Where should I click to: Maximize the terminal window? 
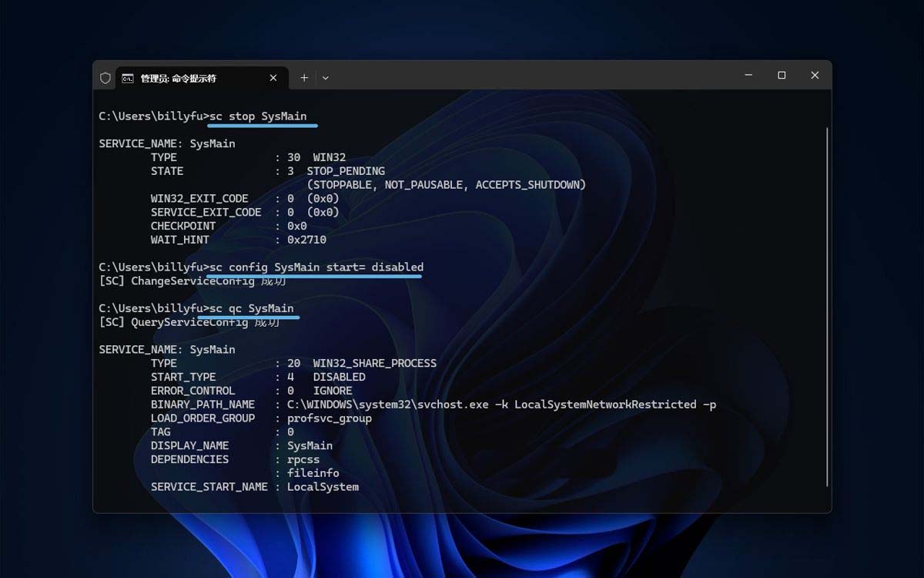pos(782,76)
